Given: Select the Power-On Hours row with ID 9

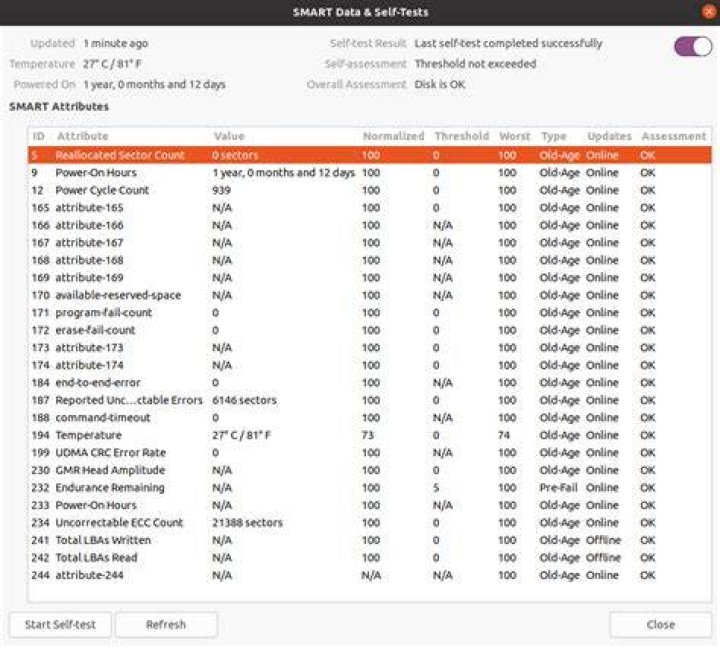Looking at the screenshot, I should pos(370,173).
